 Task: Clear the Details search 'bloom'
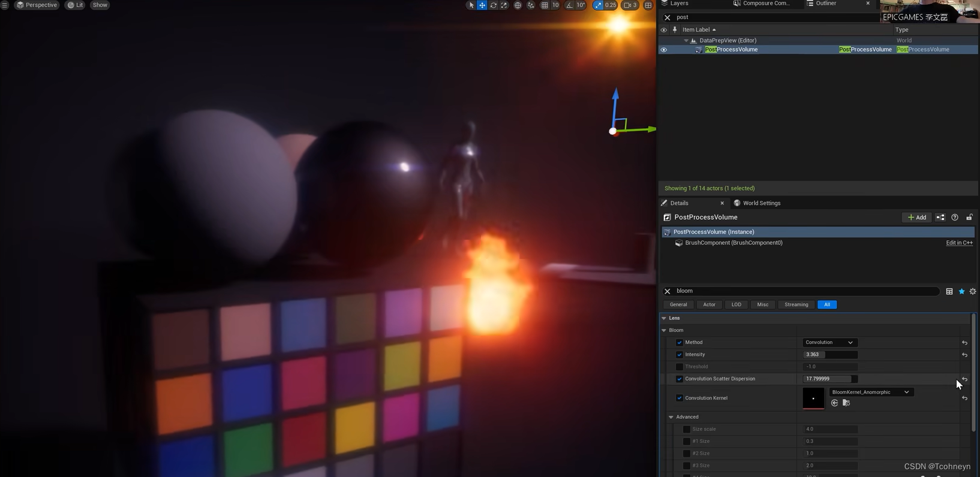click(667, 291)
